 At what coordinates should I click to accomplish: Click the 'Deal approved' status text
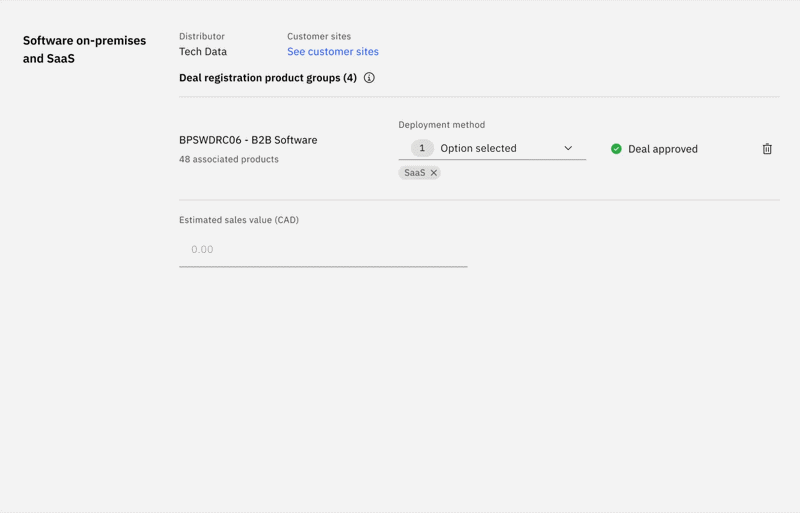[x=663, y=149]
